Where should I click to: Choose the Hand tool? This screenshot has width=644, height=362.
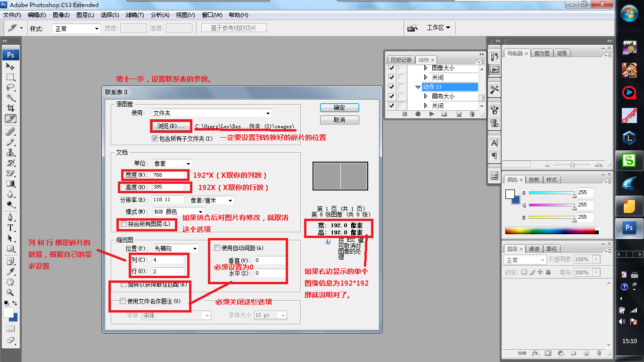click(10, 282)
